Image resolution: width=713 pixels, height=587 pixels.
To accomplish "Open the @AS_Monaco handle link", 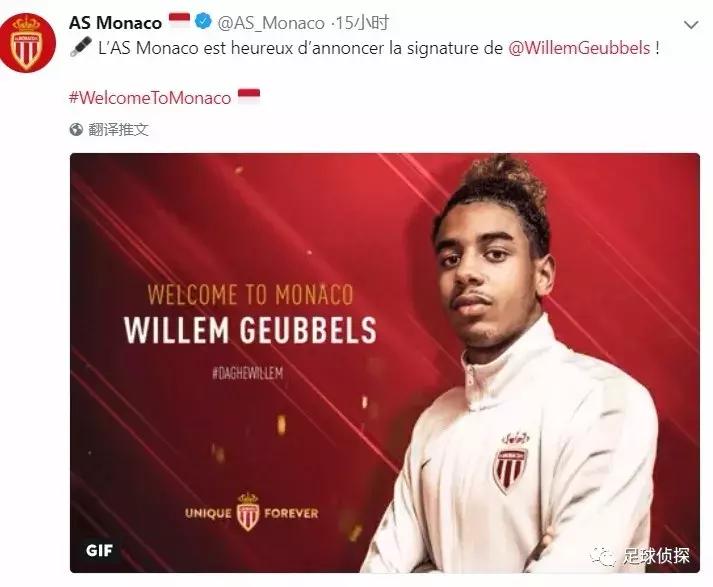I will pyautogui.click(x=271, y=23).
